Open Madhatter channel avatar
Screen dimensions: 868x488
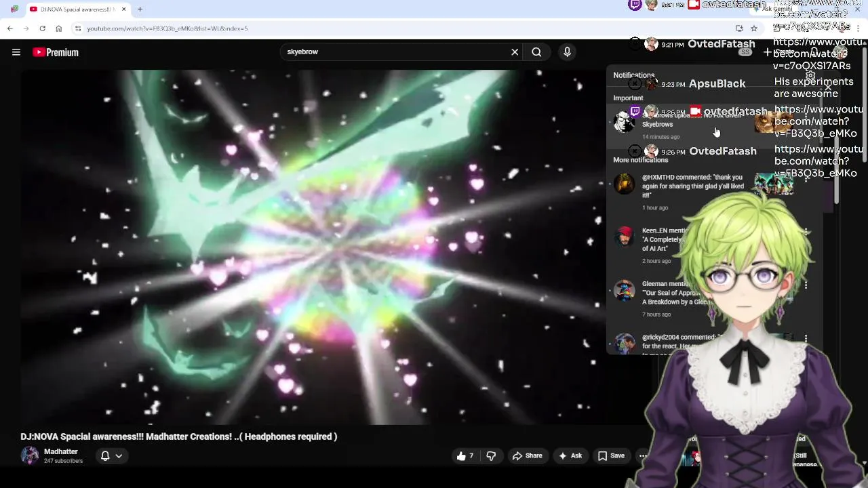pos(30,455)
